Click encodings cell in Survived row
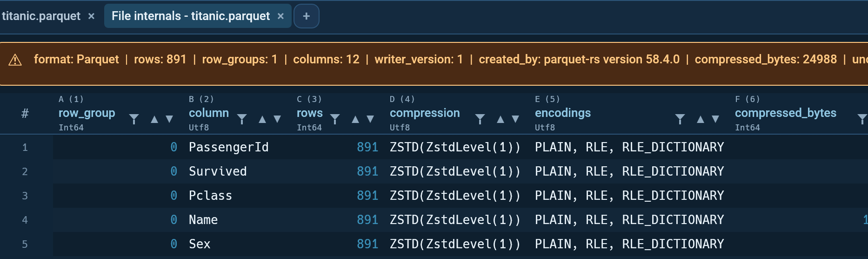Screen dimensions: 868x259 [629, 171]
